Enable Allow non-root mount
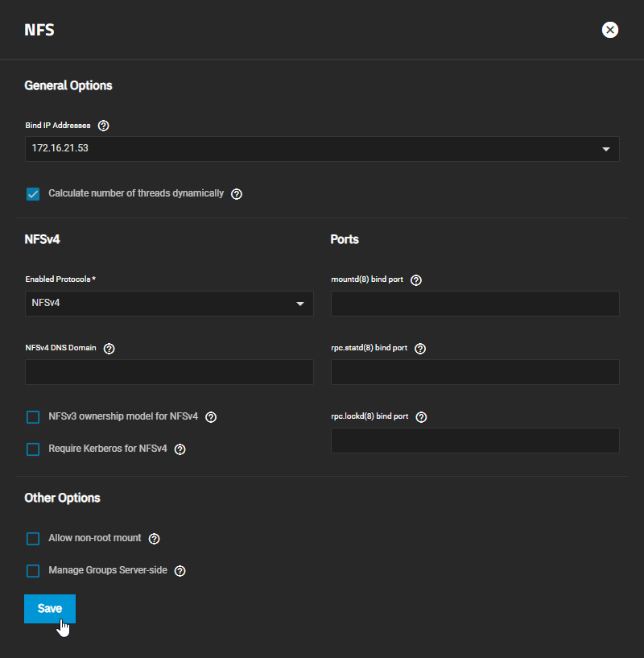 click(x=33, y=538)
